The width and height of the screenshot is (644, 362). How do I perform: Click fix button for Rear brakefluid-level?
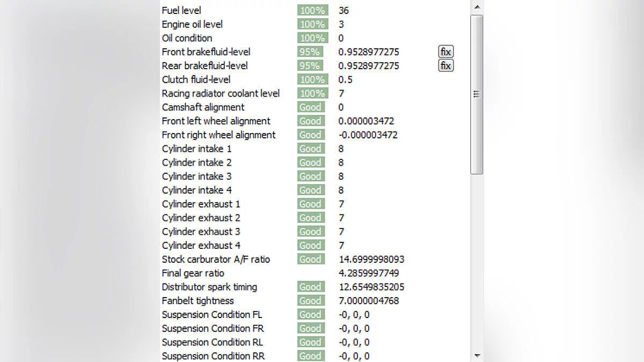(445, 66)
